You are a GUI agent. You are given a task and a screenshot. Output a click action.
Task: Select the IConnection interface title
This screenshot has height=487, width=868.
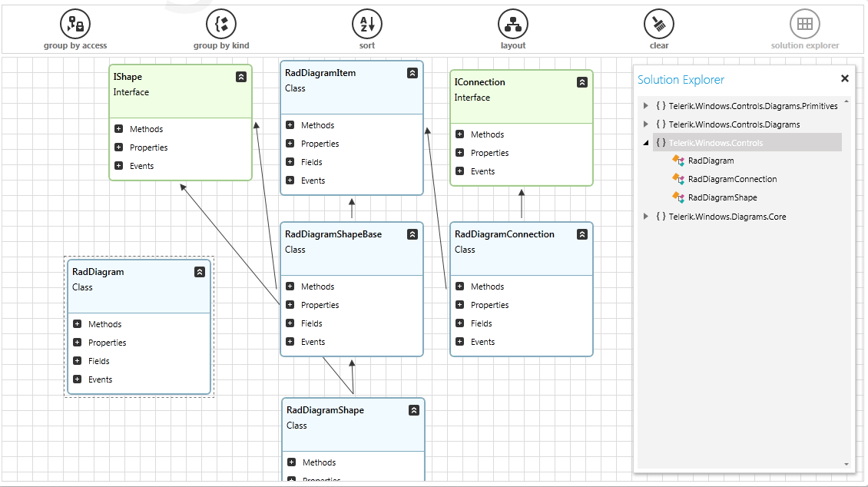[x=479, y=82]
